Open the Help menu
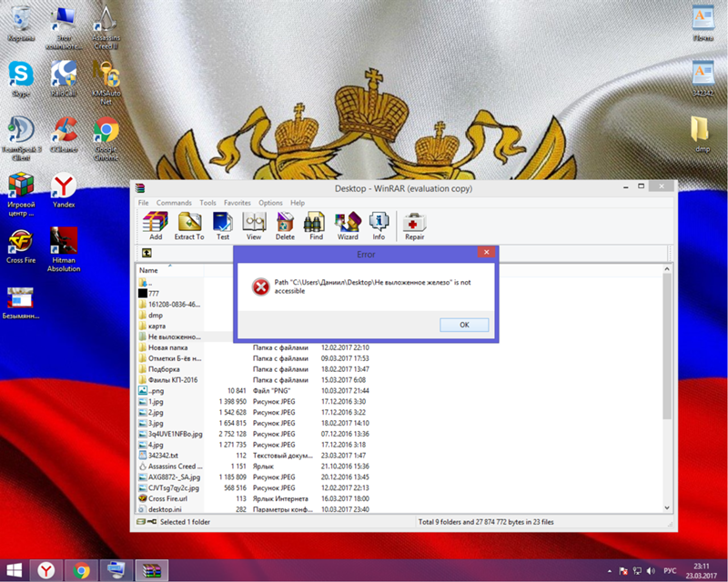The width and height of the screenshot is (728, 582). (298, 203)
